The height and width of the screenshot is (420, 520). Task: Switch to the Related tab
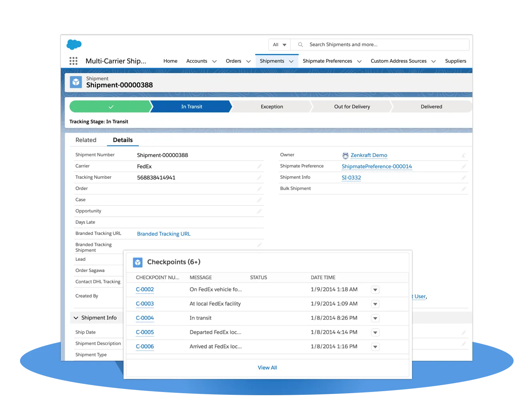coord(86,140)
